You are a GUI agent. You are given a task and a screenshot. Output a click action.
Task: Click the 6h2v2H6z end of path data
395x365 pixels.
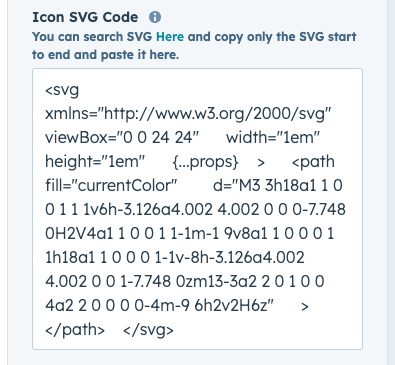[x=234, y=306]
